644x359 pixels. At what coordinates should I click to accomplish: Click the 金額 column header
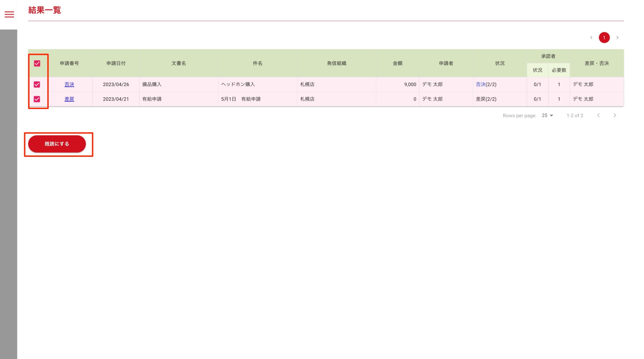click(x=397, y=63)
